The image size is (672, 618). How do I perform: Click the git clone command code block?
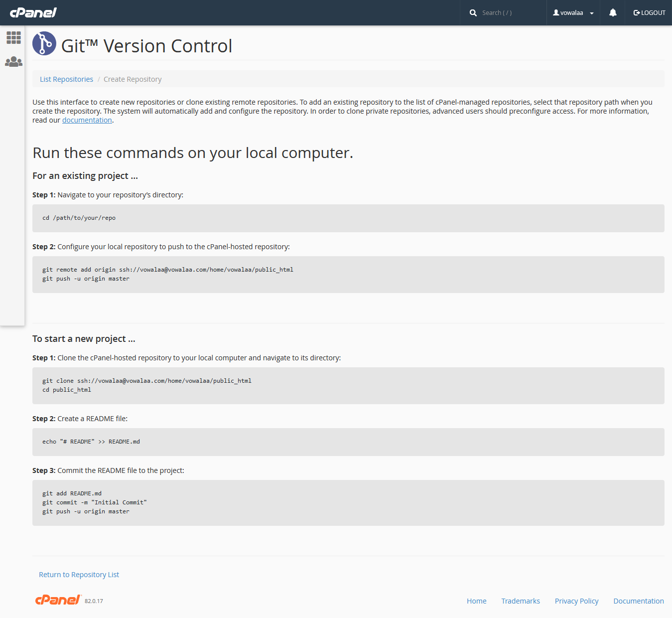pos(348,385)
